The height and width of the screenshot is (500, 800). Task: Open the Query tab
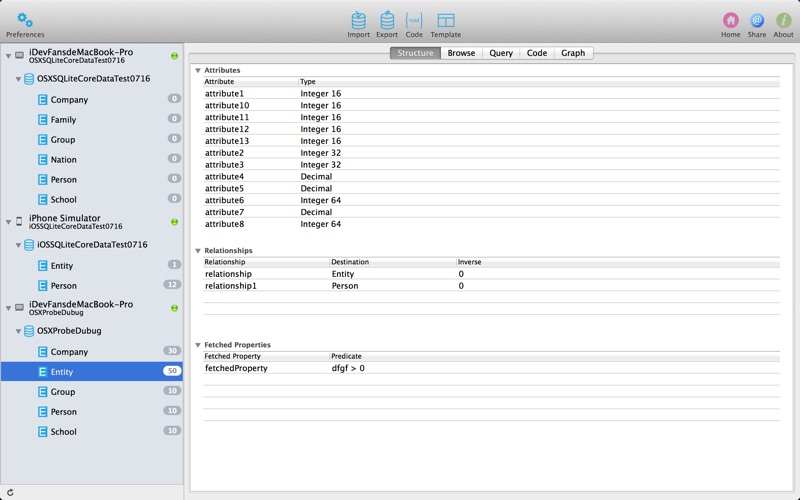[501, 53]
